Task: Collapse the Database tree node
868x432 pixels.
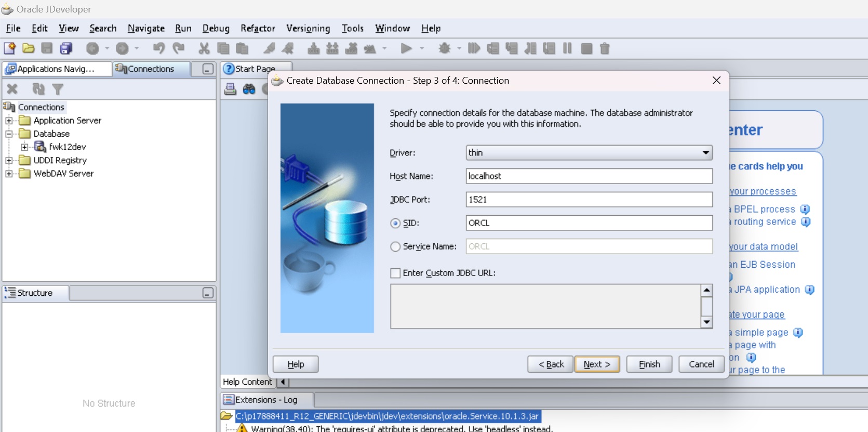Action: click(x=9, y=134)
